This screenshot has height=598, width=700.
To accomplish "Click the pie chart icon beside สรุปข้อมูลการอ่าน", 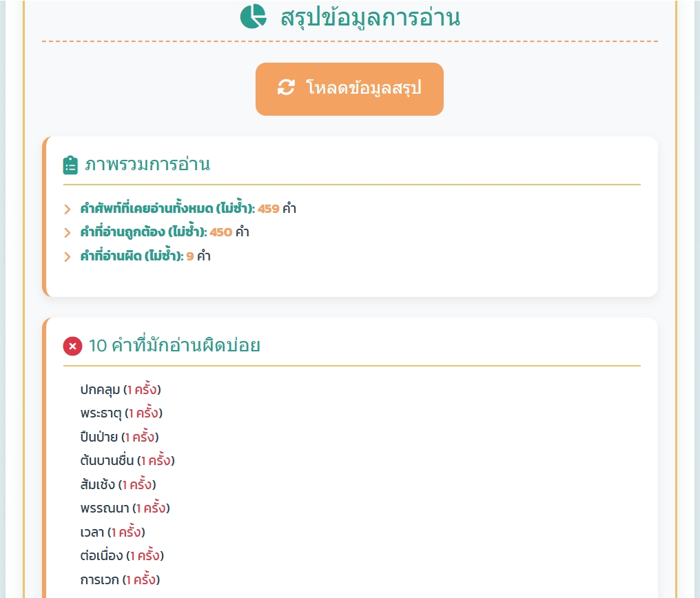I will [x=253, y=17].
